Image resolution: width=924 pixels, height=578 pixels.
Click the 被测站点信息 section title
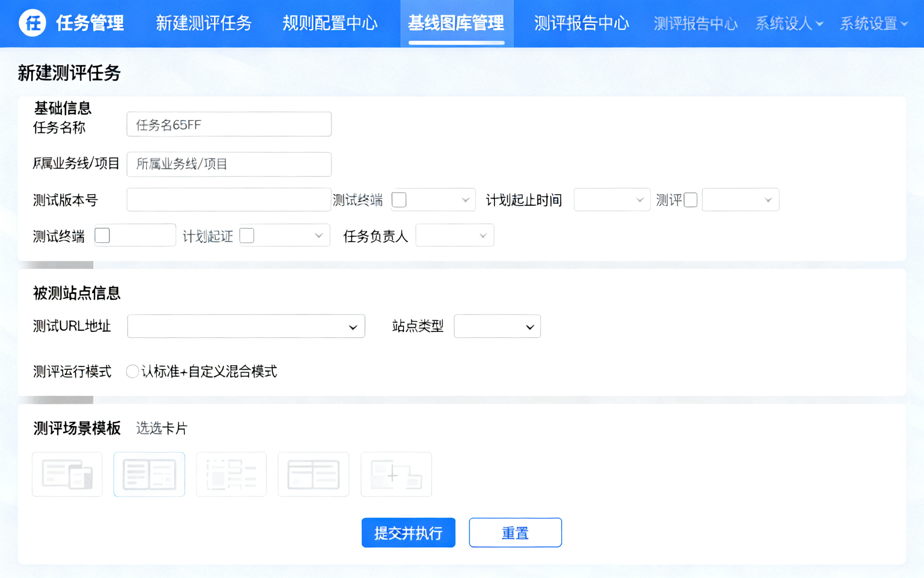[x=77, y=293]
